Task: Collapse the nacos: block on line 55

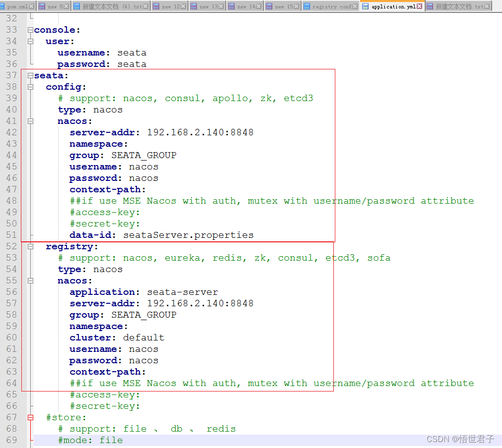Action: click(30, 281)
